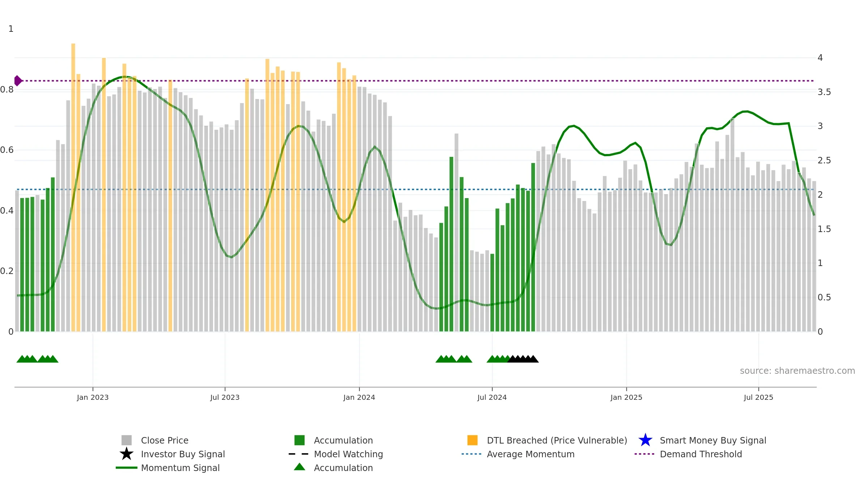
Task: Click the green Accumulation triangle legend icon
Action: click(299, 467)
